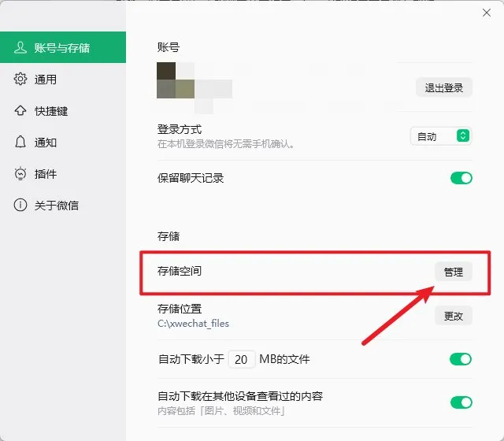Click the 在本机登录微信将无需手机确认 hint
Image resolution: width=504 pixels, height=441 pixels.
click(226, 144)
